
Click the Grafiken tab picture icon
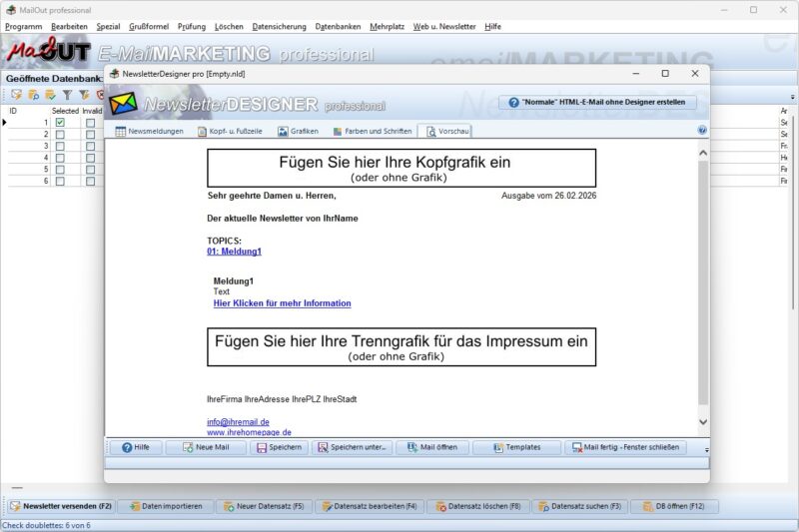point(283,132)
